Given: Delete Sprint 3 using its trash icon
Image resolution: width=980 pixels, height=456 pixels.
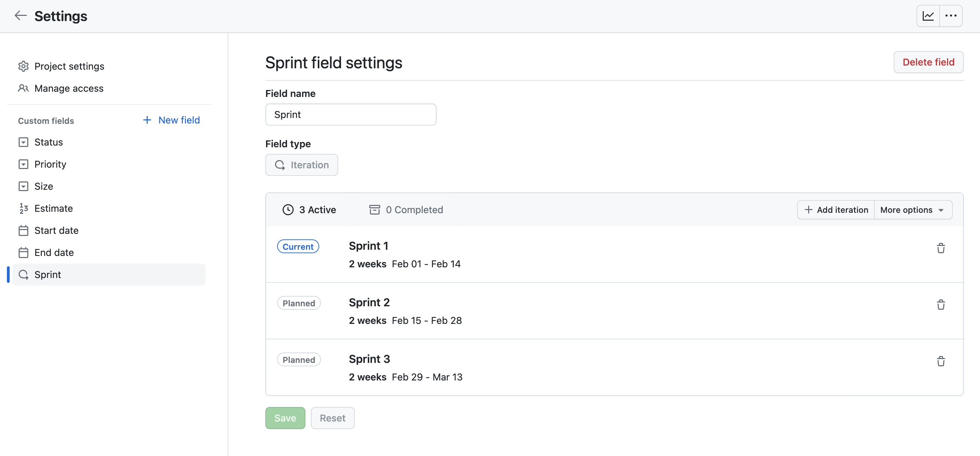Looking at the screenshot, I should point(941,361).
